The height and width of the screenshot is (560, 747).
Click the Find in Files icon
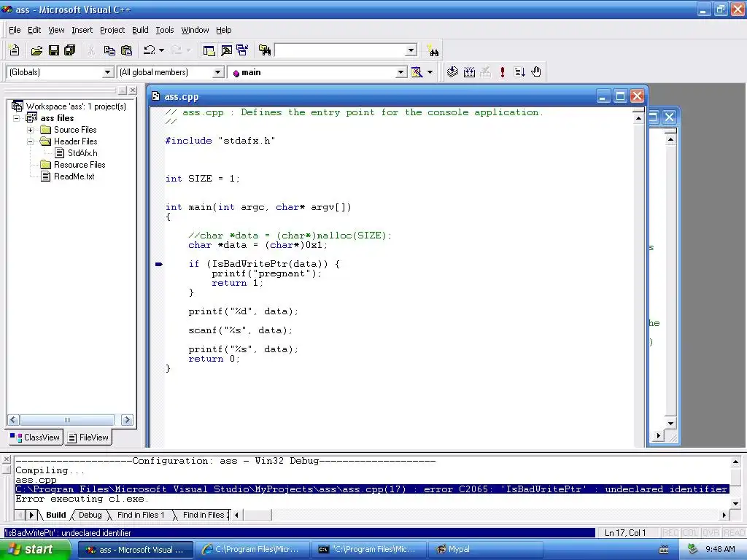(264, 50)
